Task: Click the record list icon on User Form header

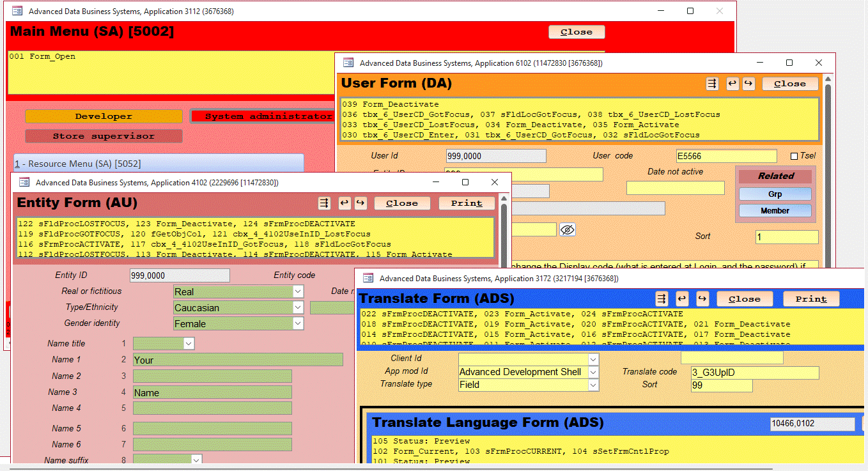Action: [x=712, y=83]
